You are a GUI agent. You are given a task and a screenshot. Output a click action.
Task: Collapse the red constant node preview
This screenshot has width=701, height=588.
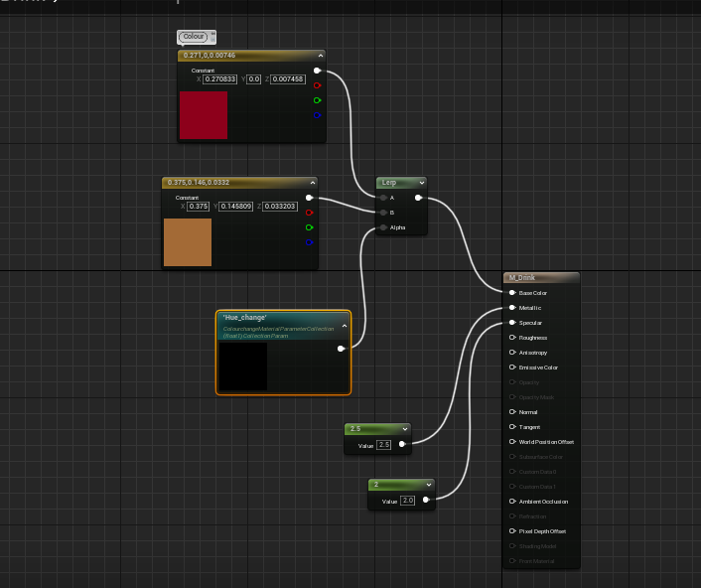pos(321,57)
